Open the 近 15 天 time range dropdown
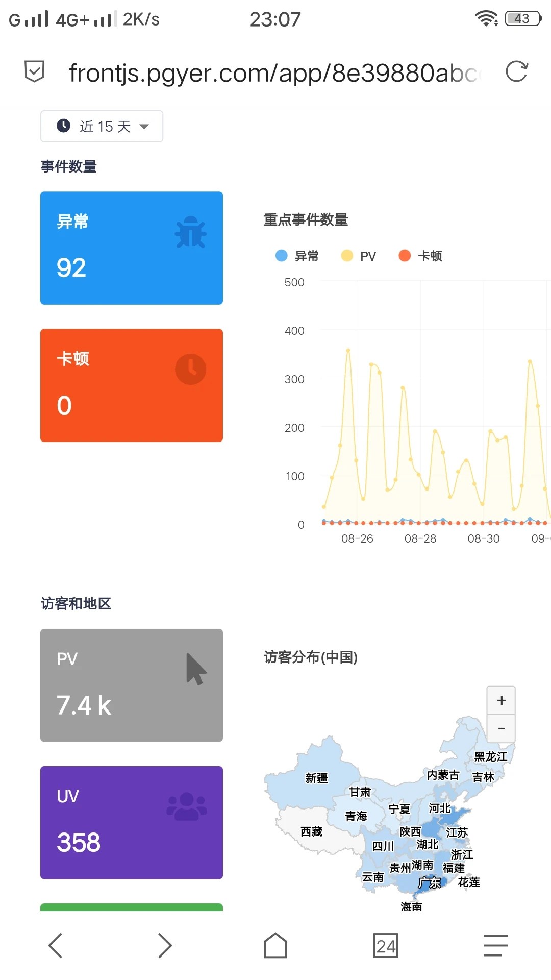Viewport: 551px width, 980px height. click(x=102, y=126)
